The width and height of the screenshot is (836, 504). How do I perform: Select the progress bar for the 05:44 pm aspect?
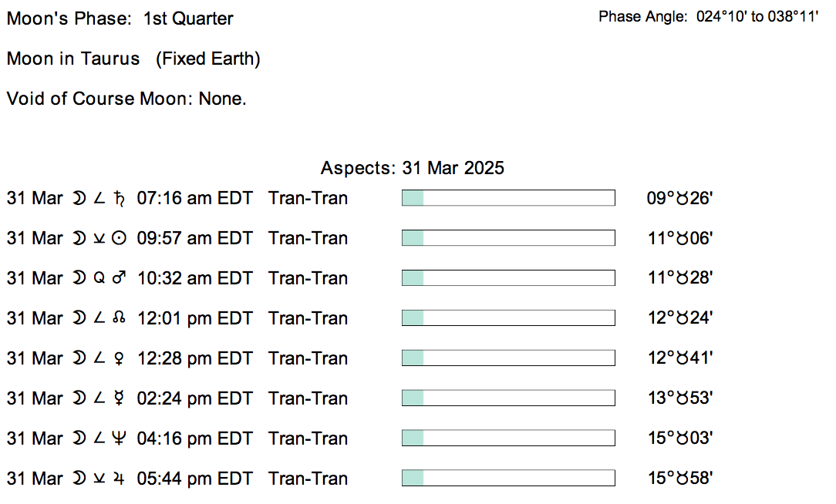(x=508, y=479)
